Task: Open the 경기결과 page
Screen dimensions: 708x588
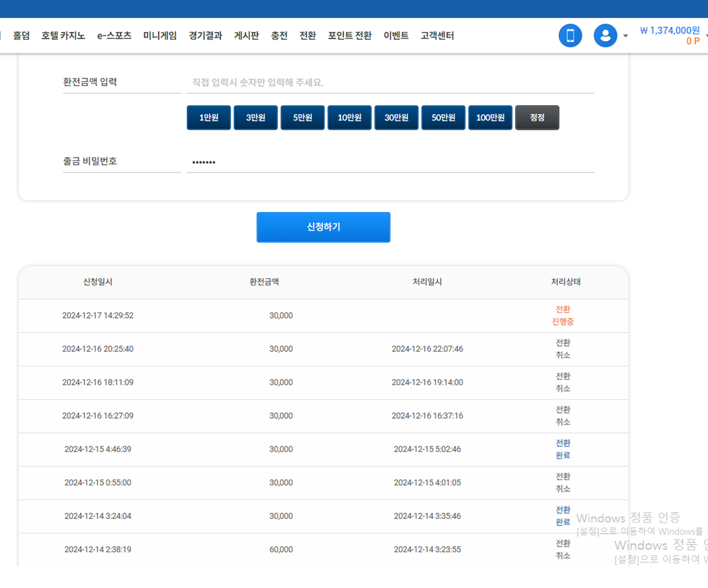Action: tap(205, 36)
